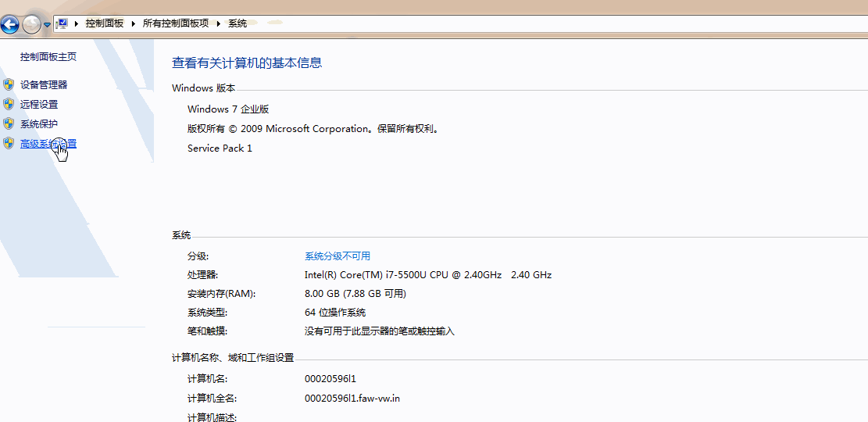Expand arrow before 控制面板 breadcrumb
This screenshot has height=422, width=868.
pyautogui.click(x=76, y=23)
